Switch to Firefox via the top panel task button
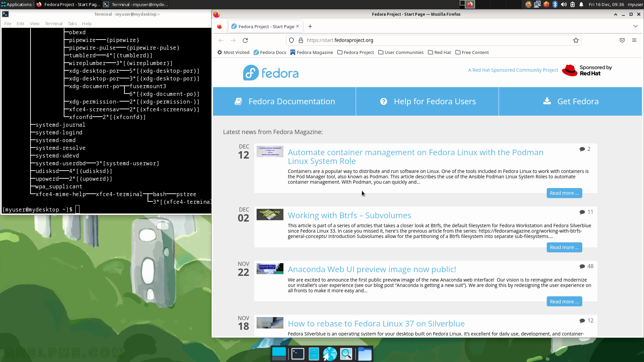The height and width of the screenshot is (362, 644). click(x=68, y=4)
